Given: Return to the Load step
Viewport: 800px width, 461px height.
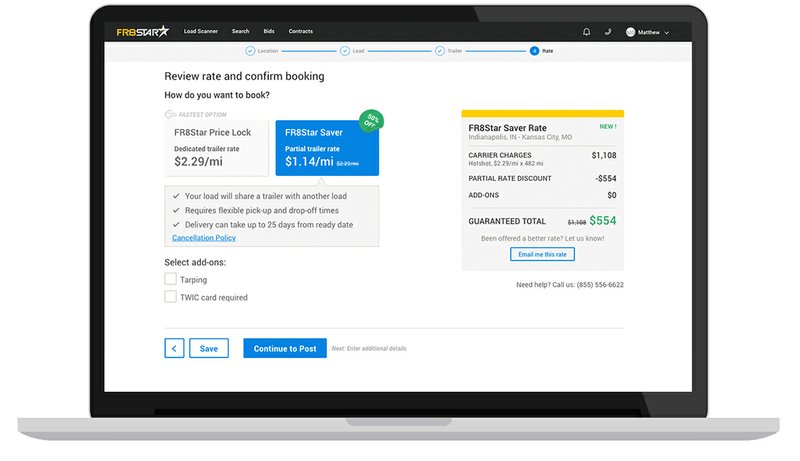Looking at the screenshot, I should pos(352,51).
